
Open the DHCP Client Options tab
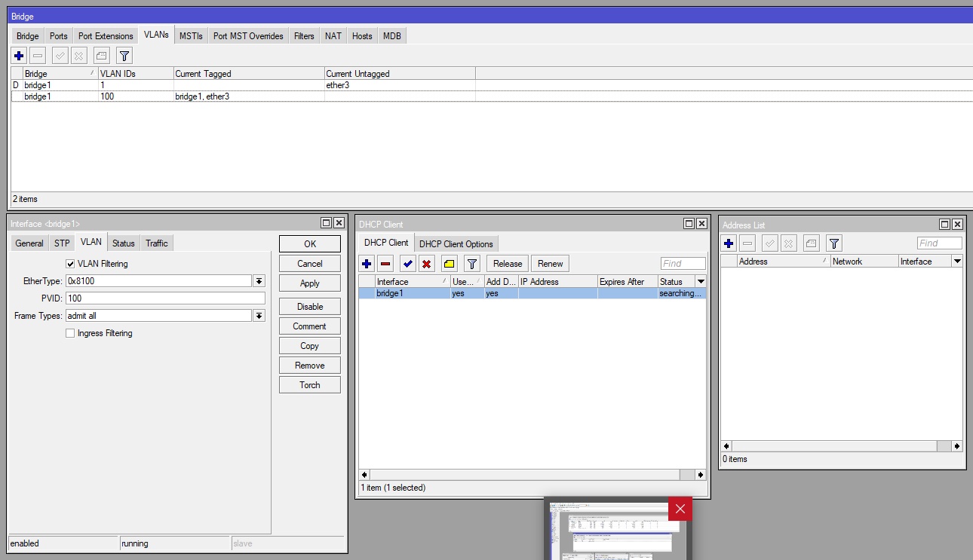click(x=456, y=243)
